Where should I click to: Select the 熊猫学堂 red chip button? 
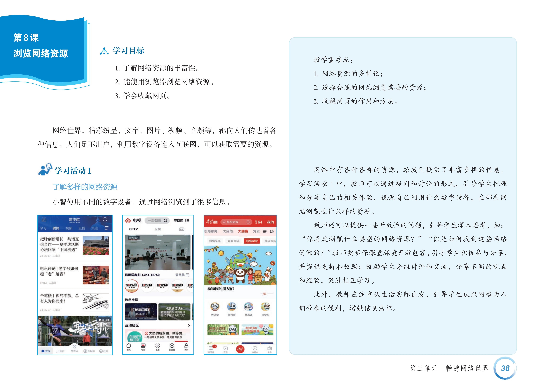(x=252, y=241)
